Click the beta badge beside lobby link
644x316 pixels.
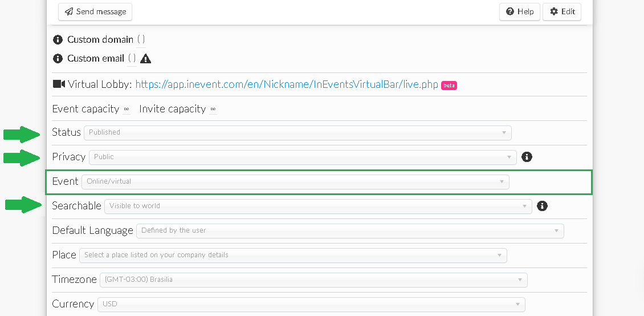click(449, 86)
